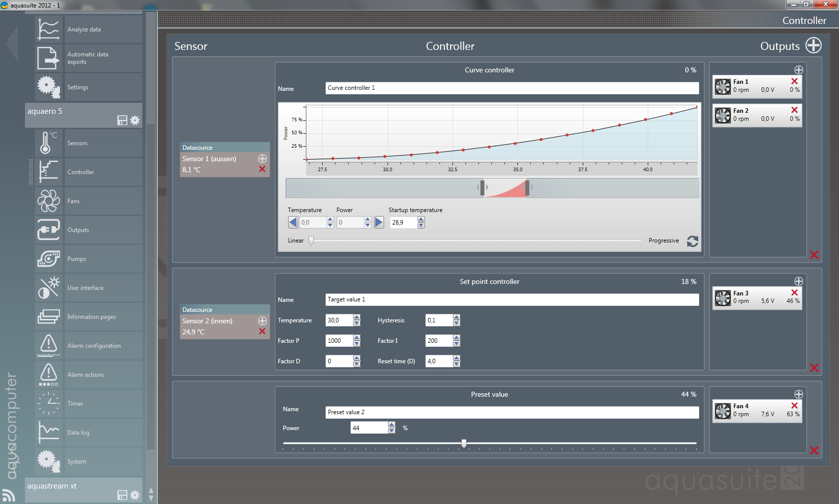Click aquaero 5 save disk icon
This screenshot has height=504, width=839.
(122, 120)
